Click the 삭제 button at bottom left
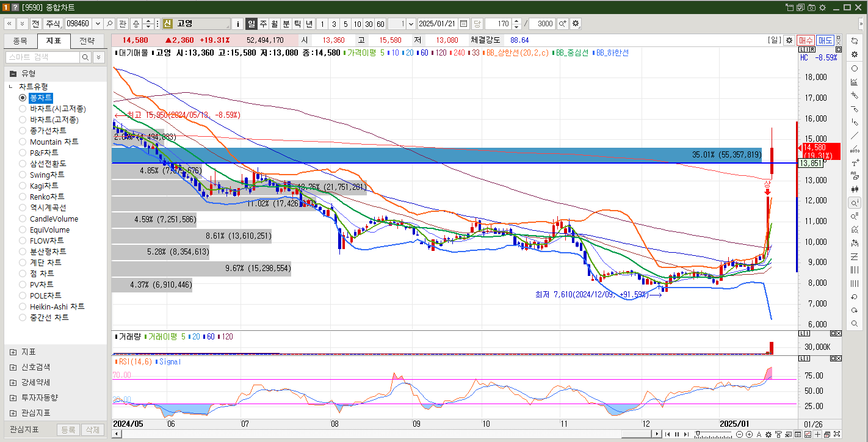868x442 pixels. [92, 430]
